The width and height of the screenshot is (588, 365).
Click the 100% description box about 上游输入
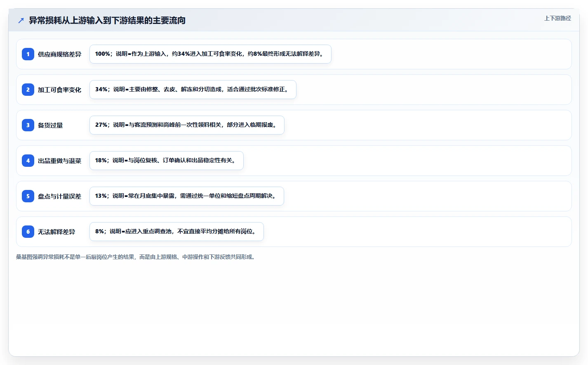[210, 54]
